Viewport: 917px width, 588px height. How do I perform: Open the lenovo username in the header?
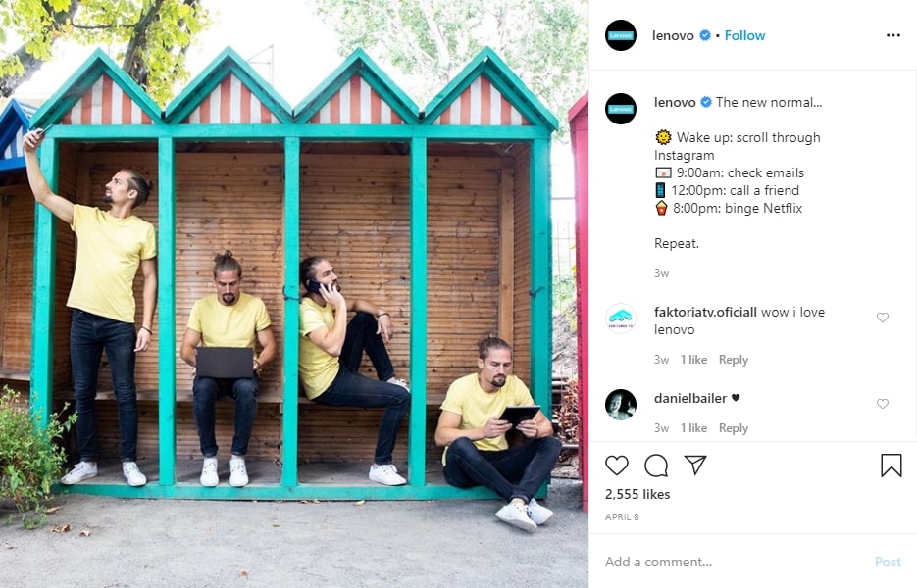(673, 35)
